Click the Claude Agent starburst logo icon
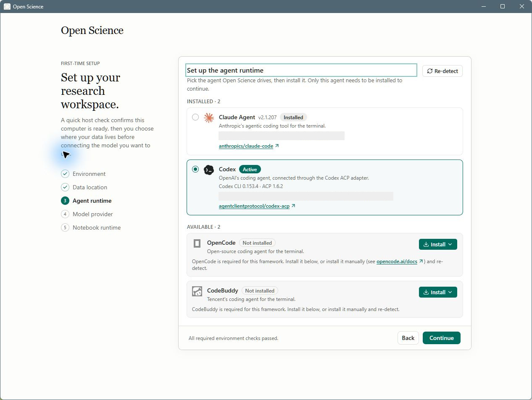 209,118
